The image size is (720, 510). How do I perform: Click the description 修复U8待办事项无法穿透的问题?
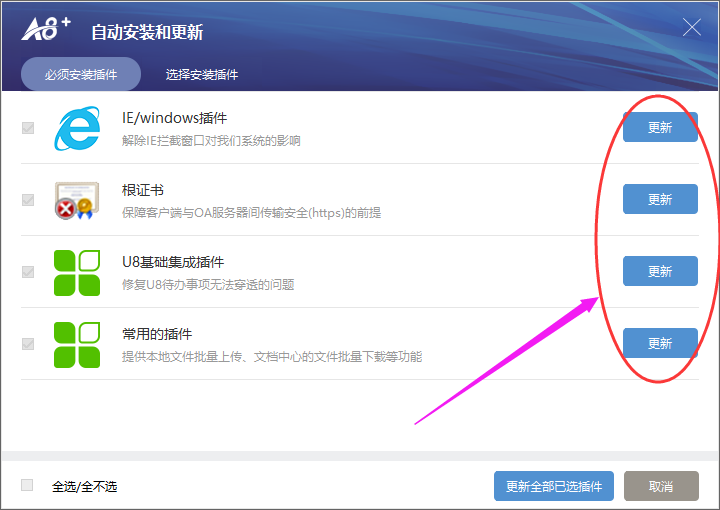pyautogui.click(x=208, y=285)
